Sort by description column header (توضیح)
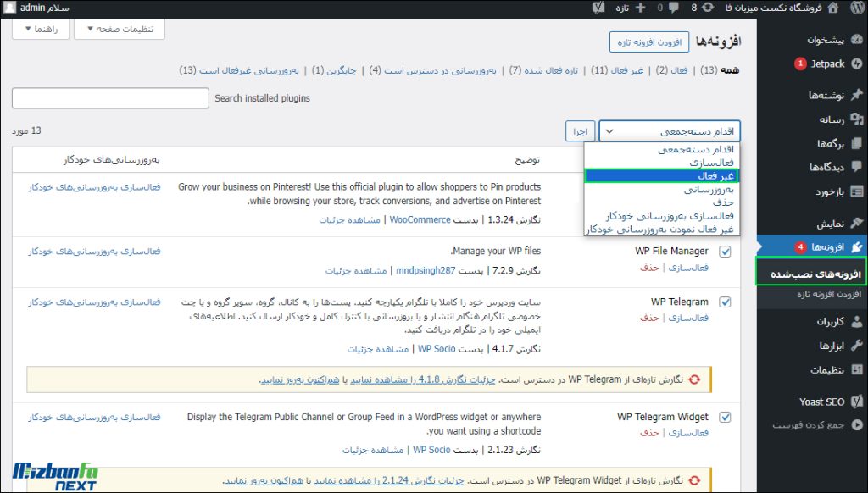 [527, 160]
